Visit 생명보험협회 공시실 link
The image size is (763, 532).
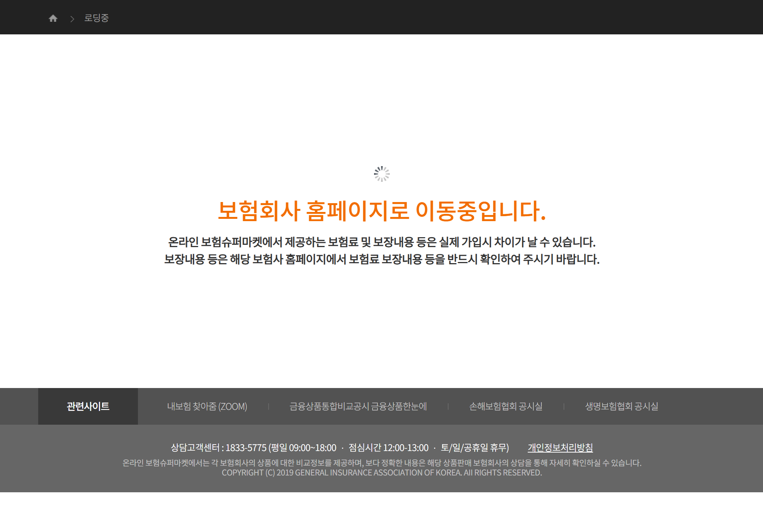[x=622, y=406]
